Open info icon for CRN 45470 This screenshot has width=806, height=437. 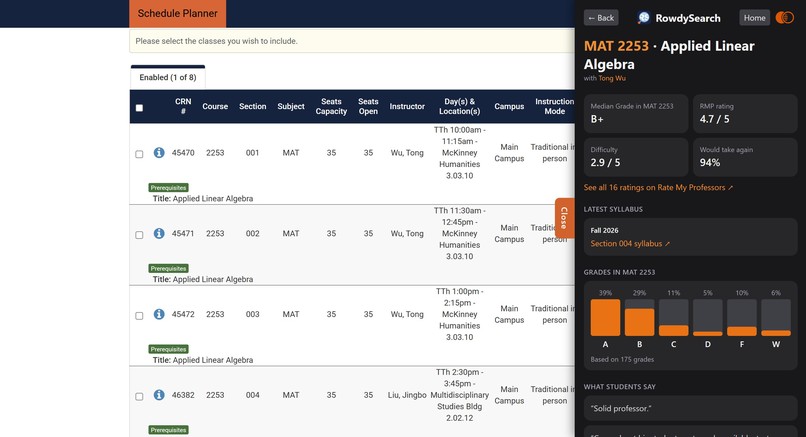point(159,153)
